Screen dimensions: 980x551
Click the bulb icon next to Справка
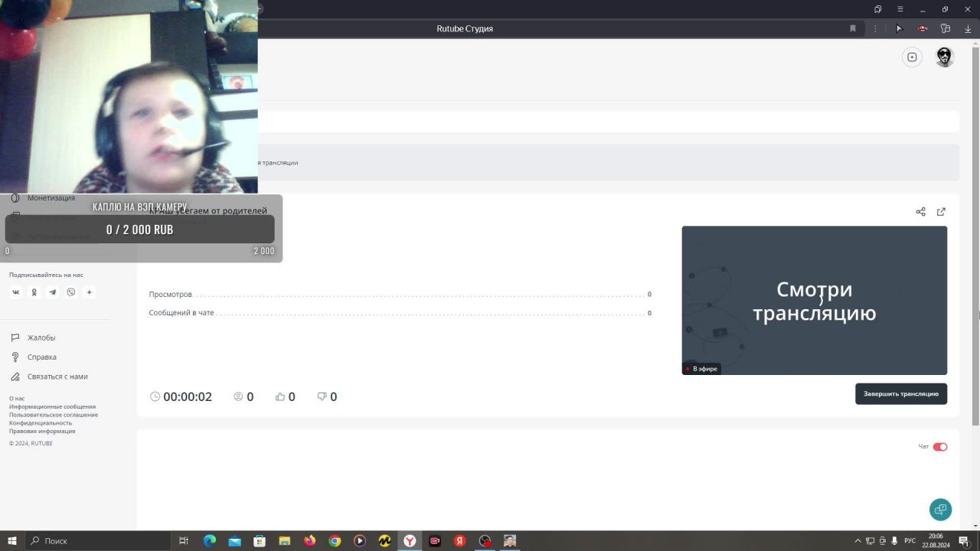[15, 357]
